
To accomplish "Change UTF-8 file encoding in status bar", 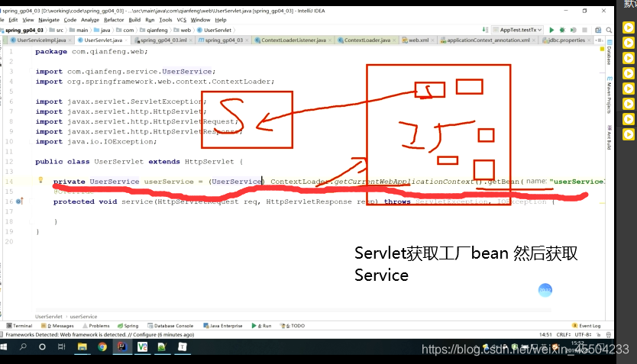I will 583,335.
